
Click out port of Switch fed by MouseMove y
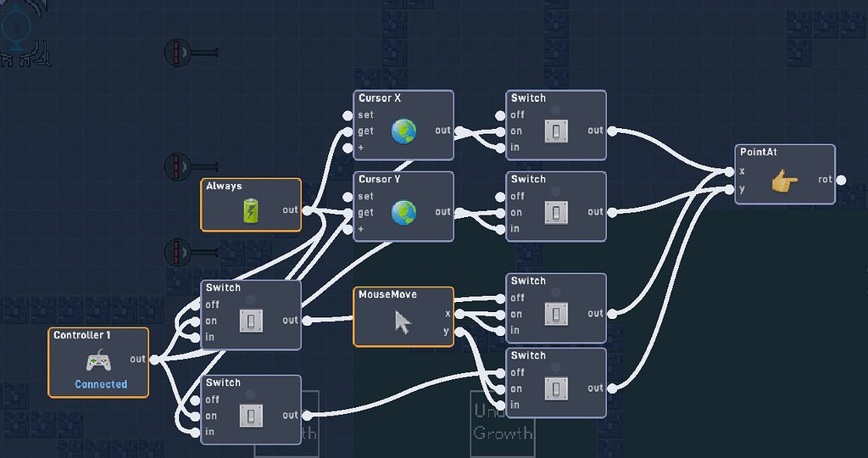(x=612, y=388)
